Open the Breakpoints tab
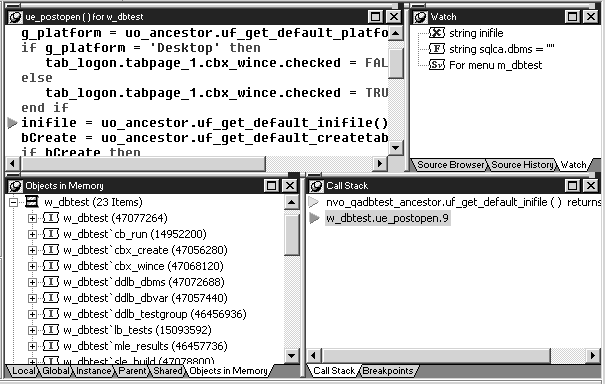This screenshot has height=384, width=605. 388,371
